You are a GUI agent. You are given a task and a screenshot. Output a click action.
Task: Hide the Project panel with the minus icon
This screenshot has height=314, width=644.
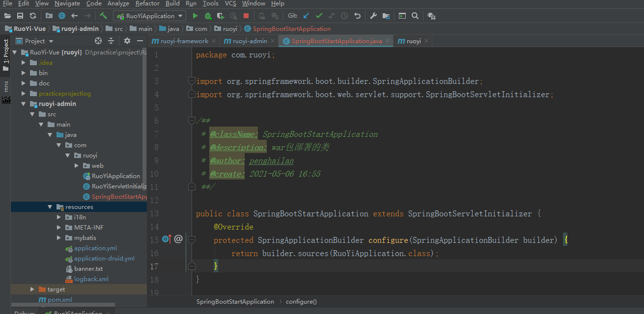click(140, 41)
